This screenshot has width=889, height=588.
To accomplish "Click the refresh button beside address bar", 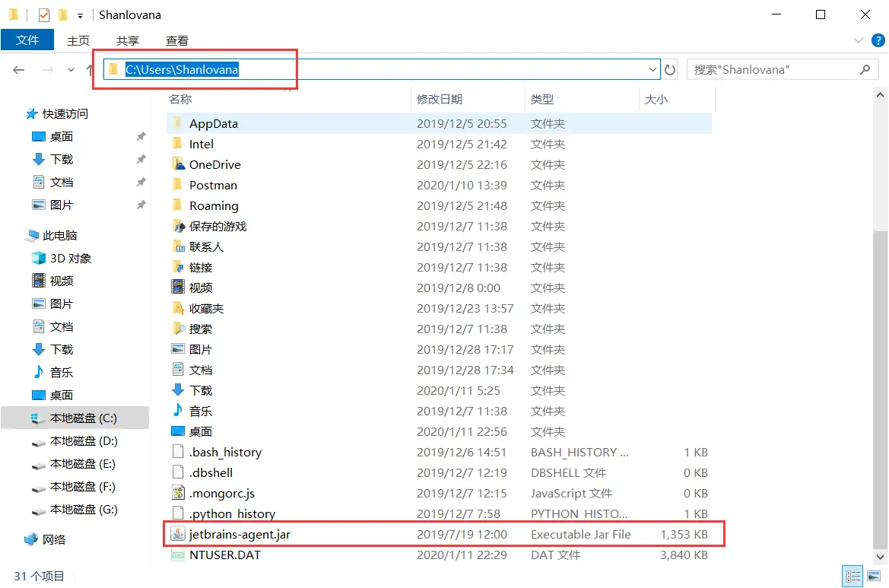I will (x=670, y=70).
